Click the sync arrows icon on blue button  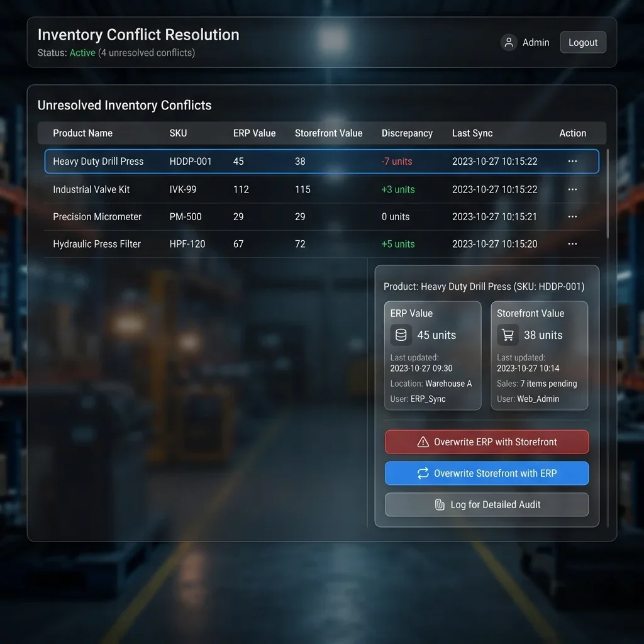423,473
